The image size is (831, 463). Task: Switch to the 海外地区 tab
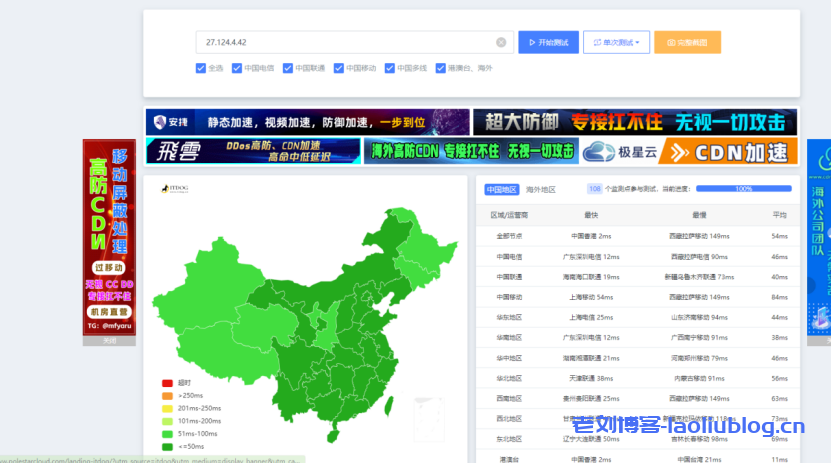[541, 190]
